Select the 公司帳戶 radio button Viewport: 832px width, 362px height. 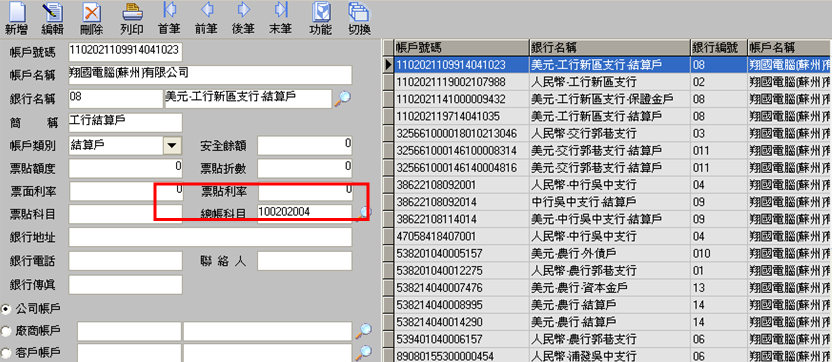pos(6,309)
